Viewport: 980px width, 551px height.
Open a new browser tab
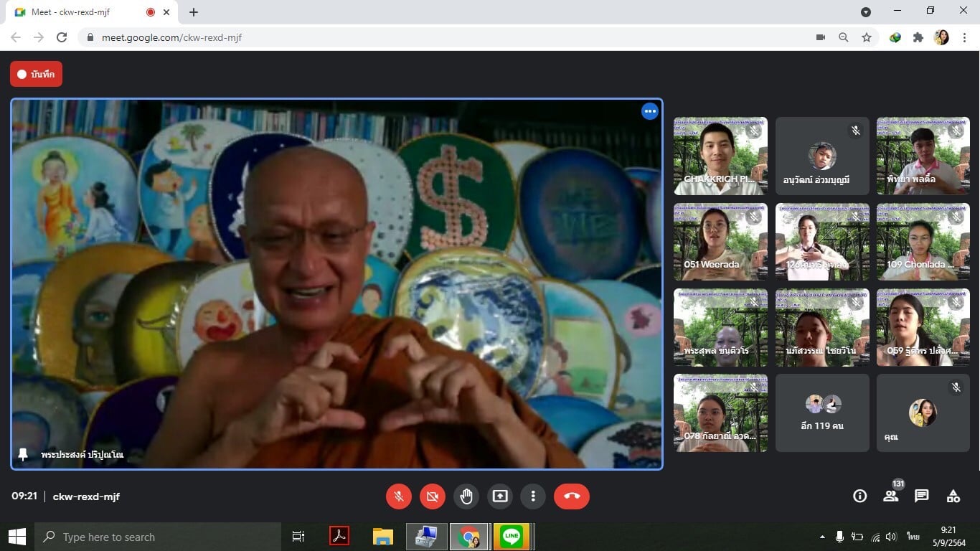194,12
